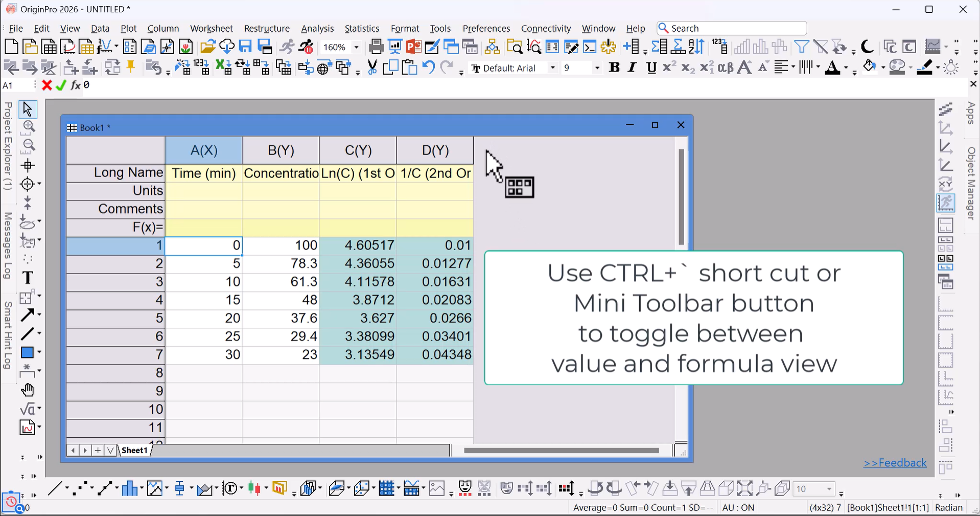Image resolution: width=980 pixels, height=516 pixels.
Task: Click the green checkmark accept button
Action: [61, 85]
